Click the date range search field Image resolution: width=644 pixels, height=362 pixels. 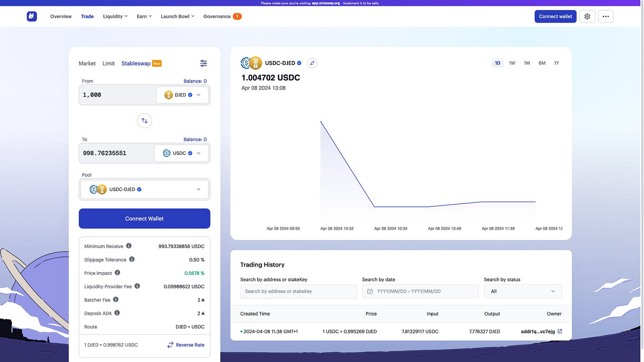420,291
